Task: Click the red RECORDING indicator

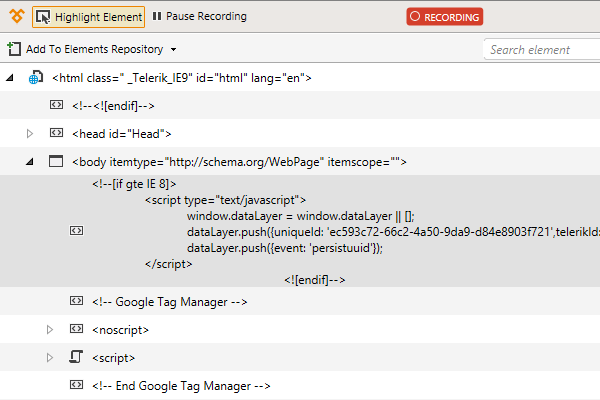Action: 445,17
